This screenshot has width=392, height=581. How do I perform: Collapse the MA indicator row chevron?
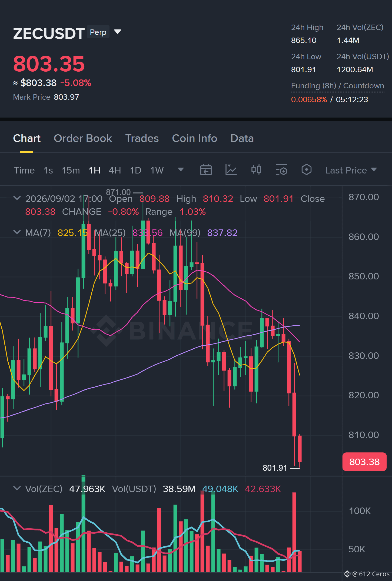[17, 232]
